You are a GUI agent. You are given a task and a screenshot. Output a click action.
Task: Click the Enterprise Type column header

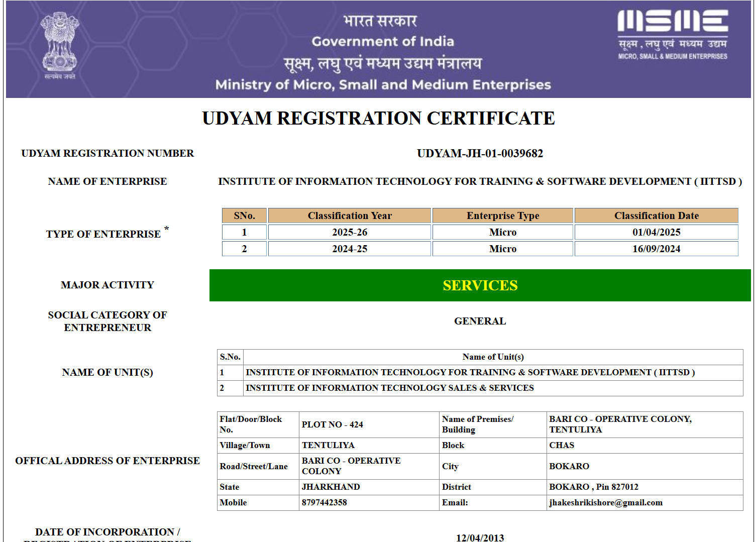click(x=502, y=216)
